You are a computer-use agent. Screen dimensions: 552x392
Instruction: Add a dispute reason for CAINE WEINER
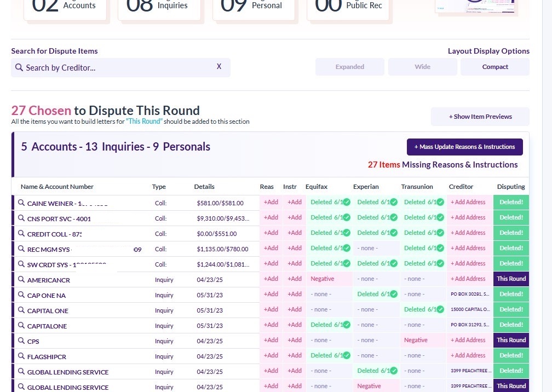(x=271, y=202)
